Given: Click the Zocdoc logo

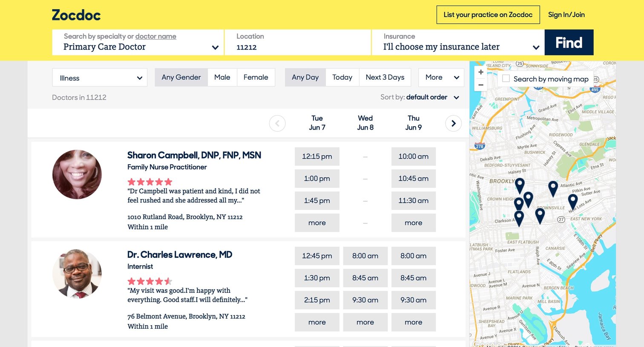Looking at the screenshot, I should [76, 15].
